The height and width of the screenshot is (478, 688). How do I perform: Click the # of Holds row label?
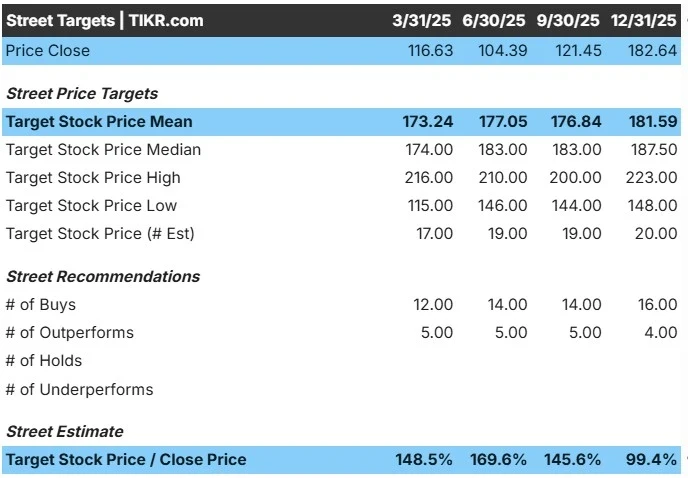pyautogui.click(x=43, y=361)
